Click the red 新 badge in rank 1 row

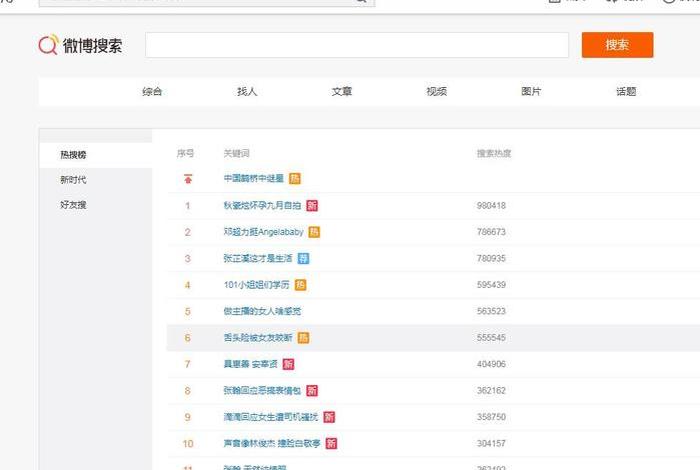point(312,205)
